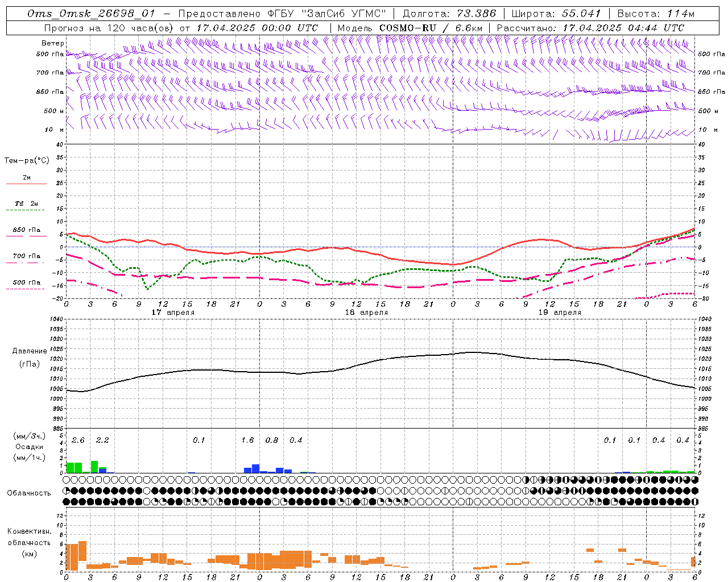The height and width of the screenshot is (582, 728).
Task: Click the Облачность row label
Action: (29, 493)
